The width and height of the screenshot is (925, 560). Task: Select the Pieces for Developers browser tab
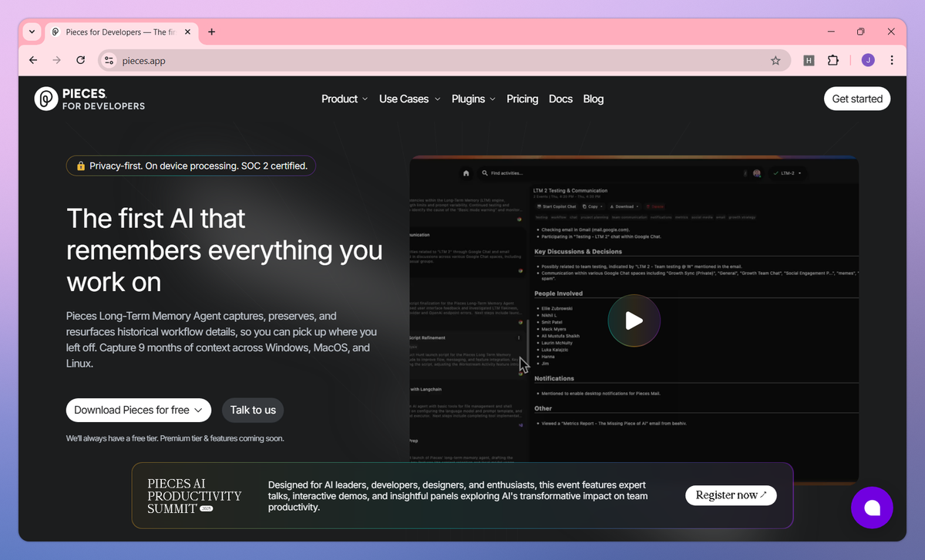pyautogui.click(x=123, y=32)
